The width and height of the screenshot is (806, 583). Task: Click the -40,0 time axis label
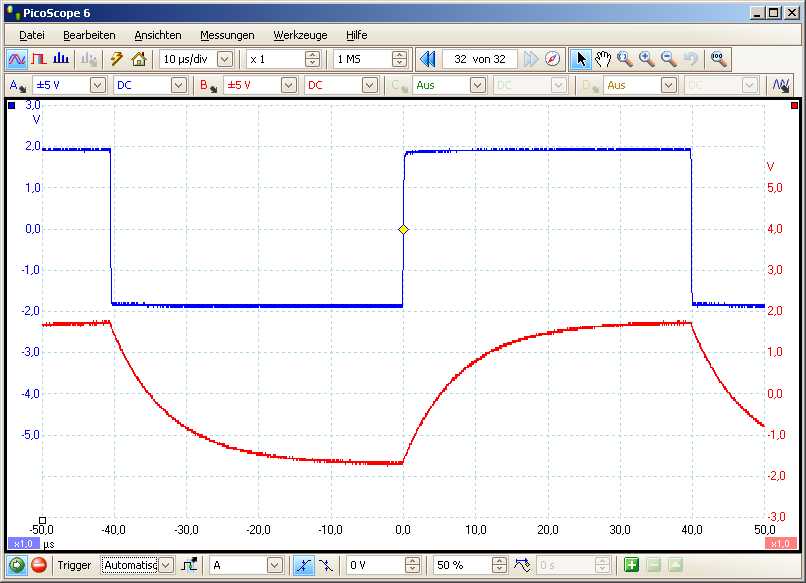point(114,530)
